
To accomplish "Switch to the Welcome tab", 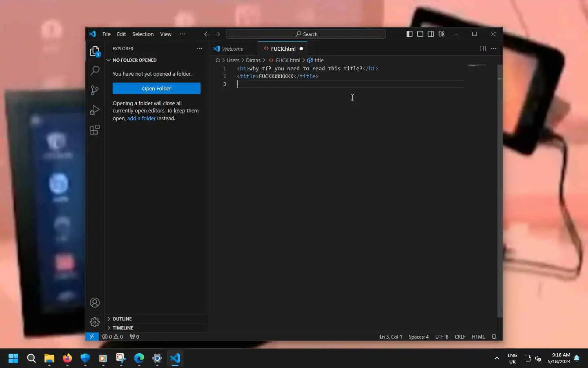I will click(x=233, y=49).
